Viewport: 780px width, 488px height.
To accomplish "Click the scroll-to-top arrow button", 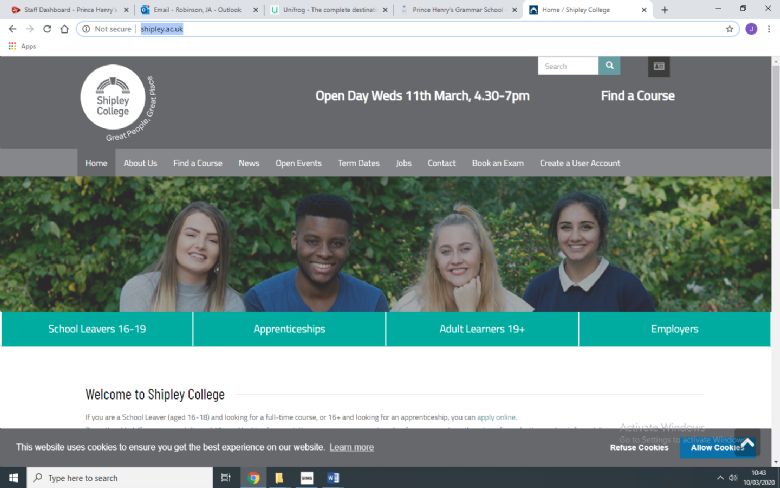I will pyautogui.click(x=747, y=443).
